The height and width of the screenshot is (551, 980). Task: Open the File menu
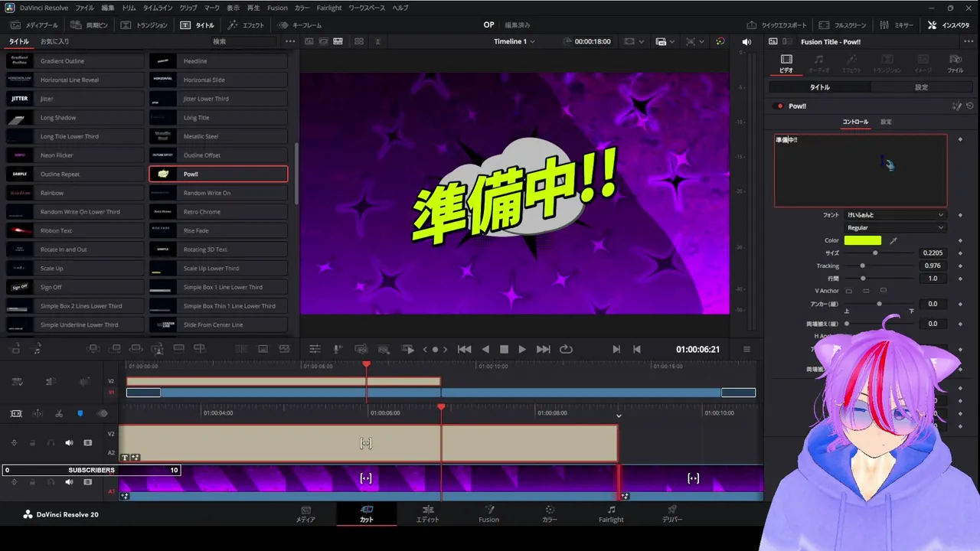84,8
